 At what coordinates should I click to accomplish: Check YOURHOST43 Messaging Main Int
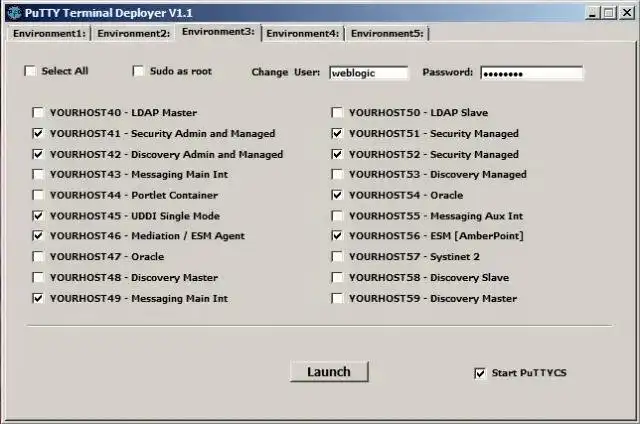coord(38,175)
